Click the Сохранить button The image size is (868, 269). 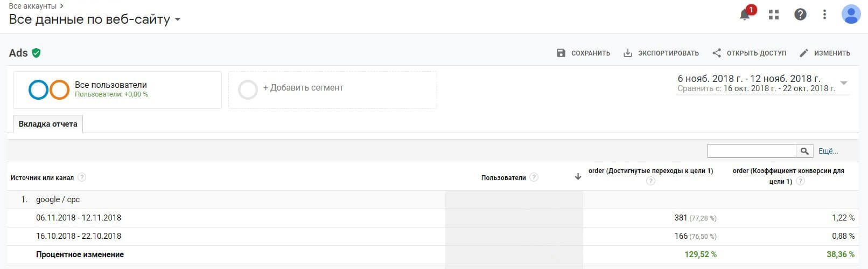pyautogui.click(x=583, y=53)
